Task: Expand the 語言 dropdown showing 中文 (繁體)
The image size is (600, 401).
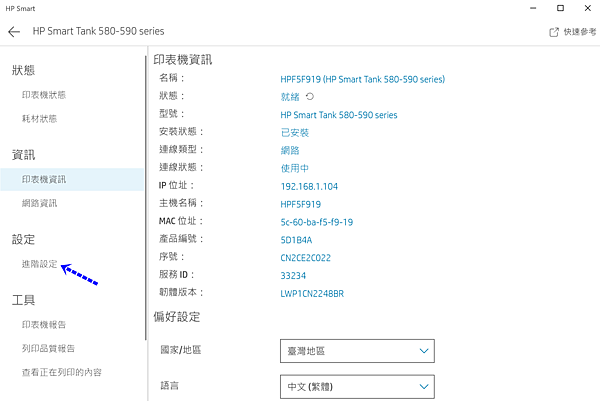Action: (x=357, y=386)
